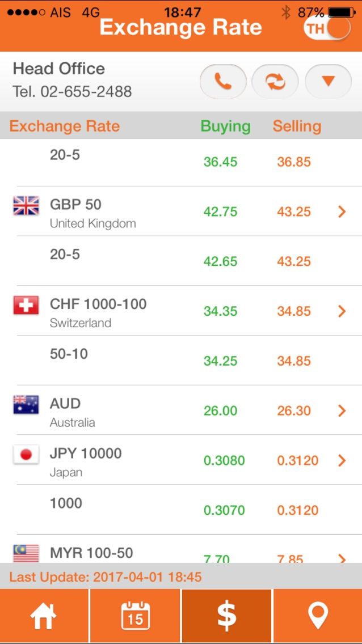Tap the United Kingdom flag icon

coord(26,205)
